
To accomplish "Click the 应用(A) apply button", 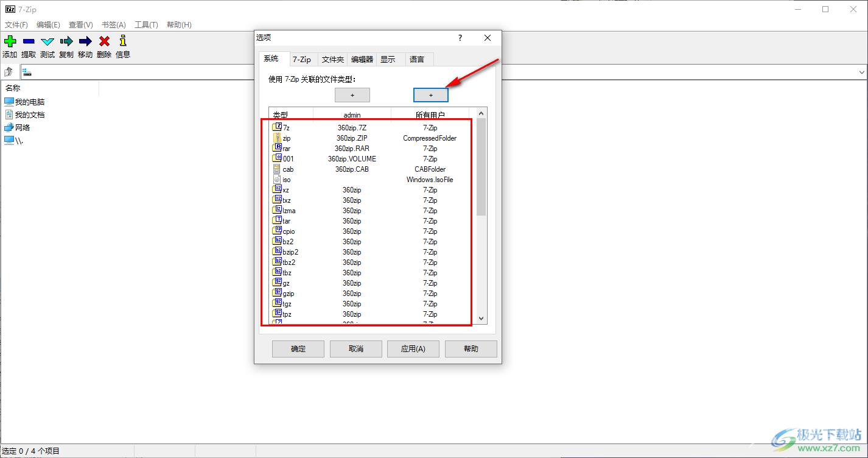I will (x=413, y=349).
